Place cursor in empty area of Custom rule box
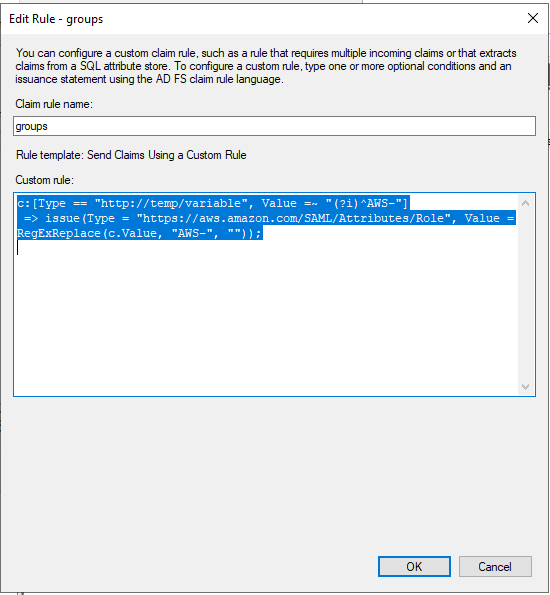The image size is (550, 595). tap(266, 323)
